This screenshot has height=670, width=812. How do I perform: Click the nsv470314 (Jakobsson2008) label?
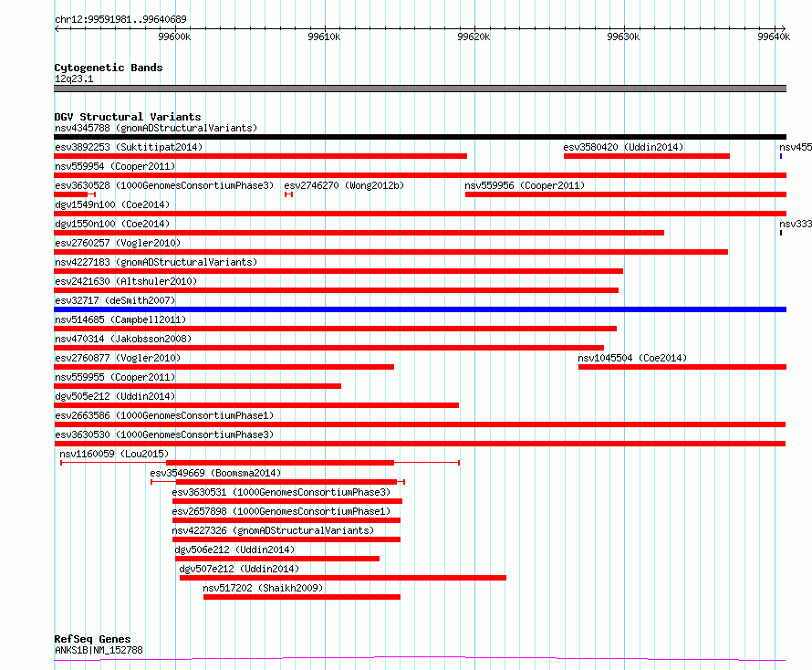[123, 339]
